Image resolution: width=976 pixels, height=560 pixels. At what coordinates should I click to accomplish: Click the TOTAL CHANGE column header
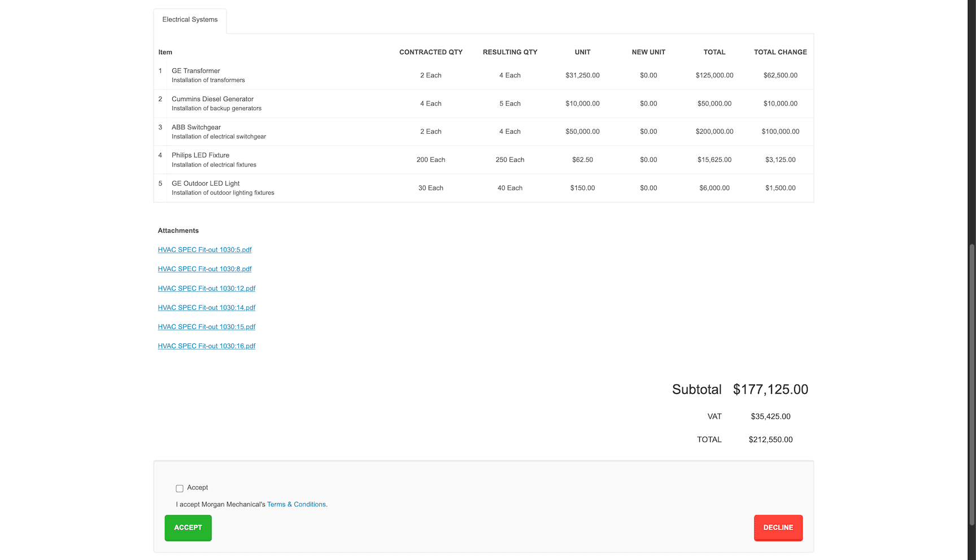(x=781, y=52)
